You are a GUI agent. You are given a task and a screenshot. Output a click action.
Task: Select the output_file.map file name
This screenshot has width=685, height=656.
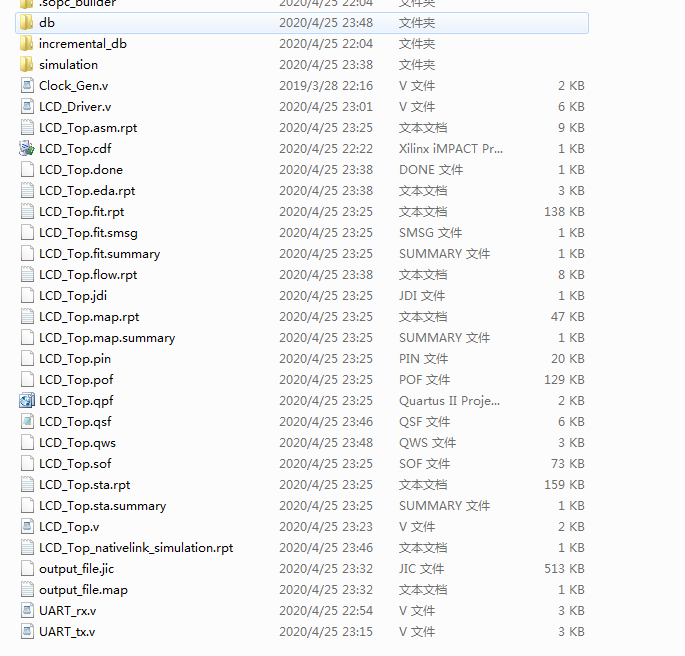83,589
